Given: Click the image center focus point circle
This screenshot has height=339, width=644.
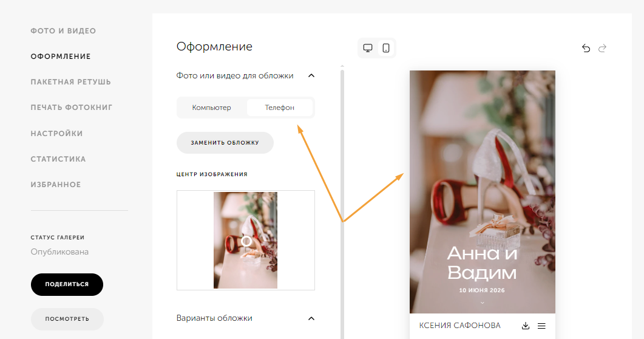Looking at the screenshot, I should (x=246, y=241).
